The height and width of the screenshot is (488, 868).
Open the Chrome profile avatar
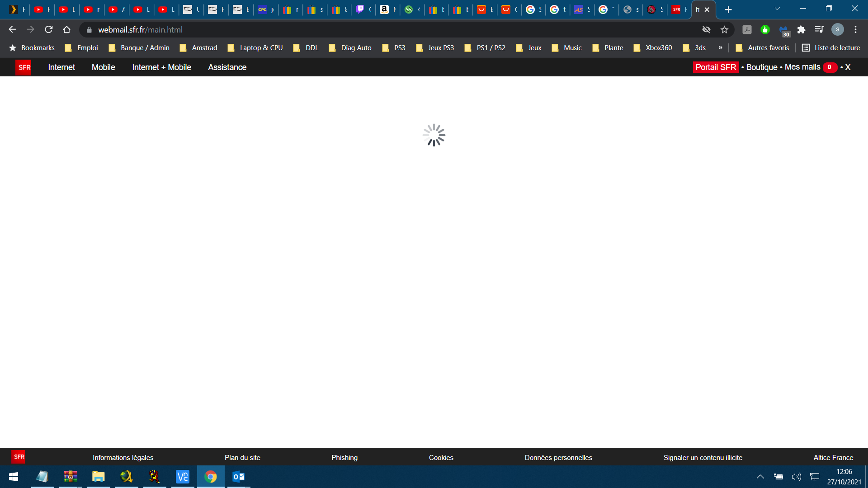[837, 30]
